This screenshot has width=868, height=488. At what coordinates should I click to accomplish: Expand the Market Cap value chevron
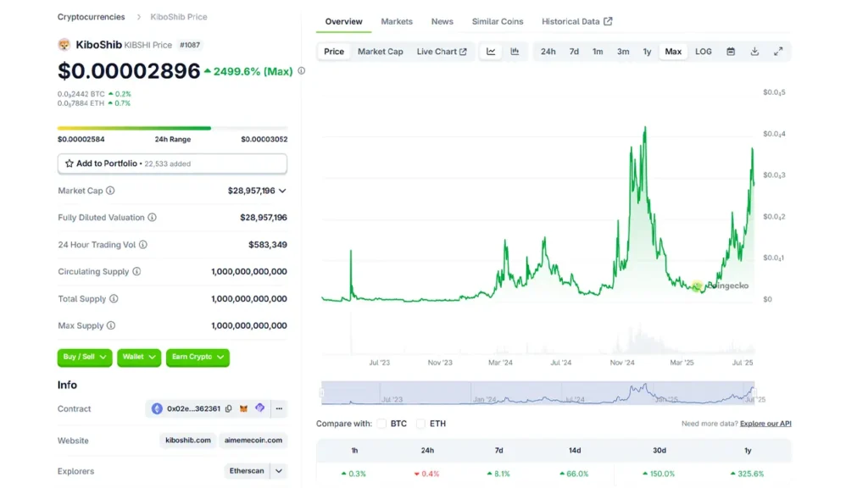(x=283, y=191)
